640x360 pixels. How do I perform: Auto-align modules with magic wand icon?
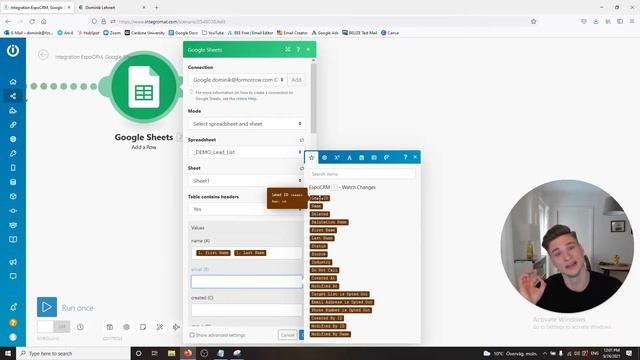coord(160,327)
